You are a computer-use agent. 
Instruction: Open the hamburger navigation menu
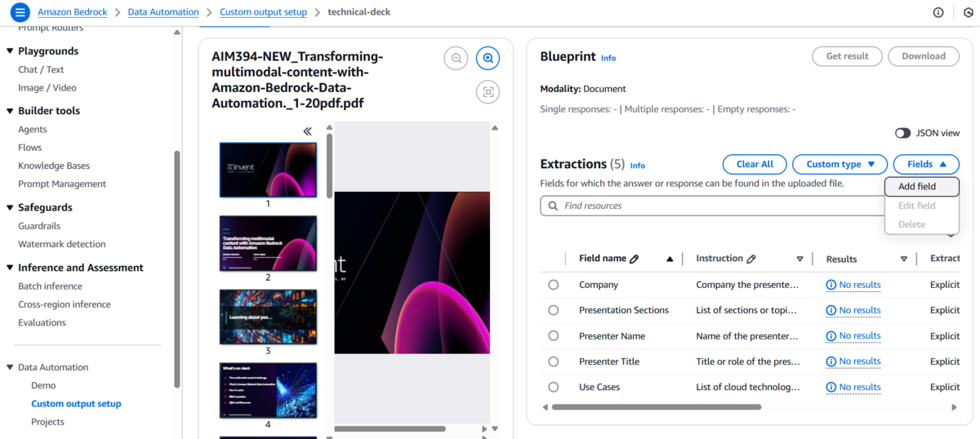click(20, 12)
